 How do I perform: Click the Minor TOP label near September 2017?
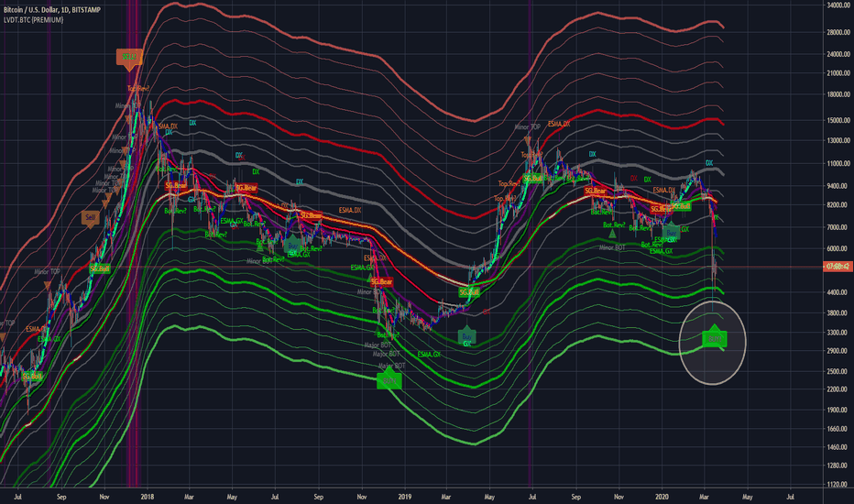48,271
